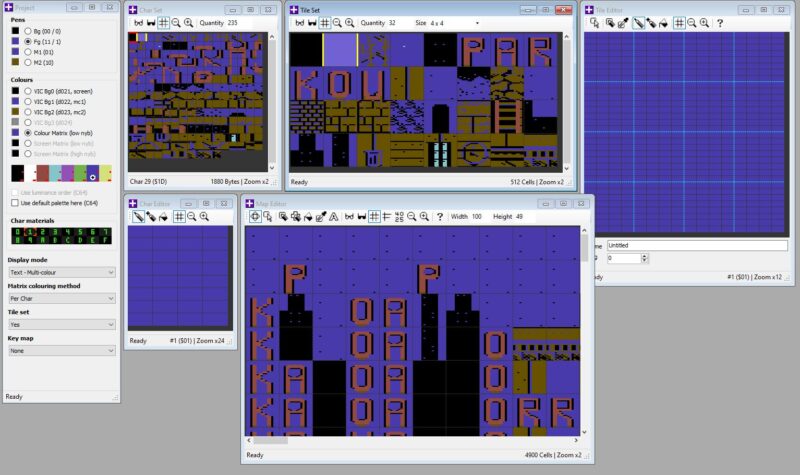Toggle grid in Char Editor window
This screenshot has height=475, width=800.
(179, 217)
